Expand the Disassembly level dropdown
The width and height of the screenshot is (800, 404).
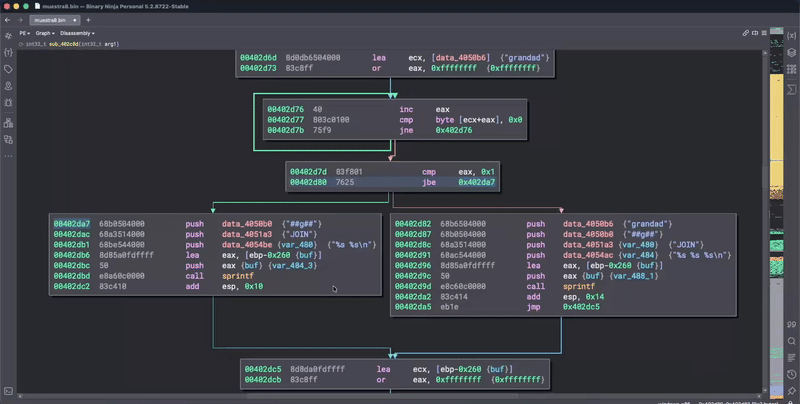(77, 33)
